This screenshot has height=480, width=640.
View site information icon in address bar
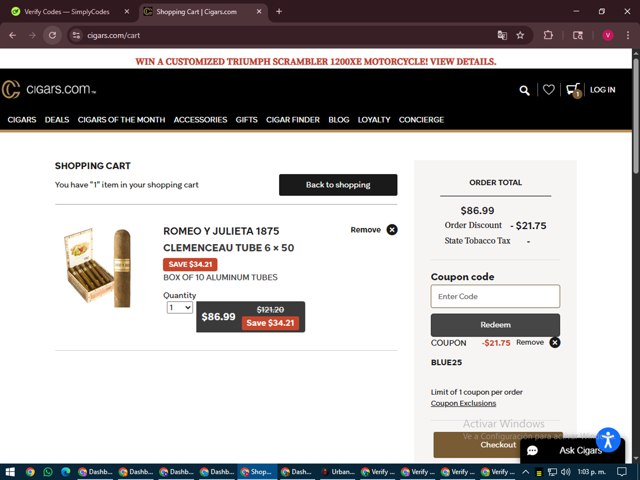(76, 36)
